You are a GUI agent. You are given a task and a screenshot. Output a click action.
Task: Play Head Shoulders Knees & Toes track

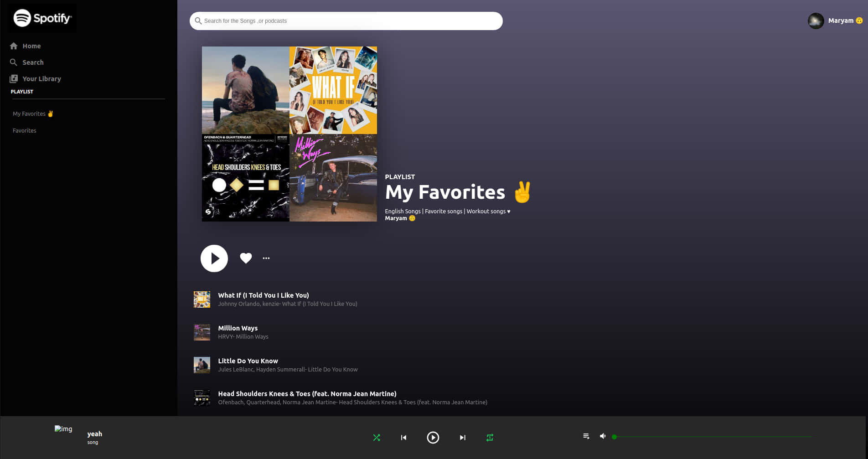(307, 394)
